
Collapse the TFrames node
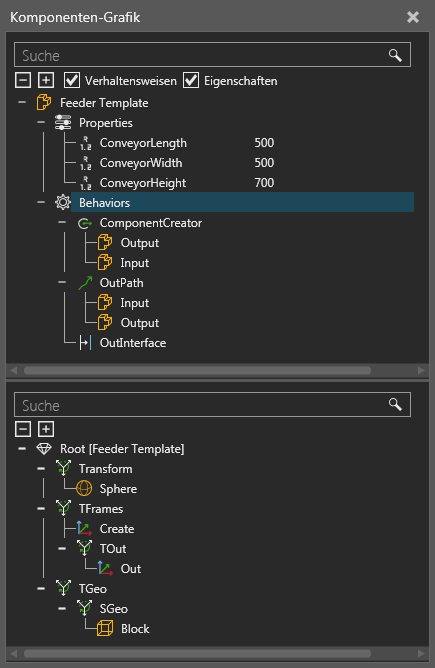41,508
